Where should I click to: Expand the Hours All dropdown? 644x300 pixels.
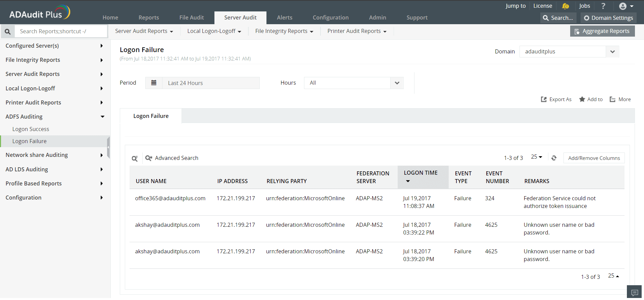pos(354,83)
